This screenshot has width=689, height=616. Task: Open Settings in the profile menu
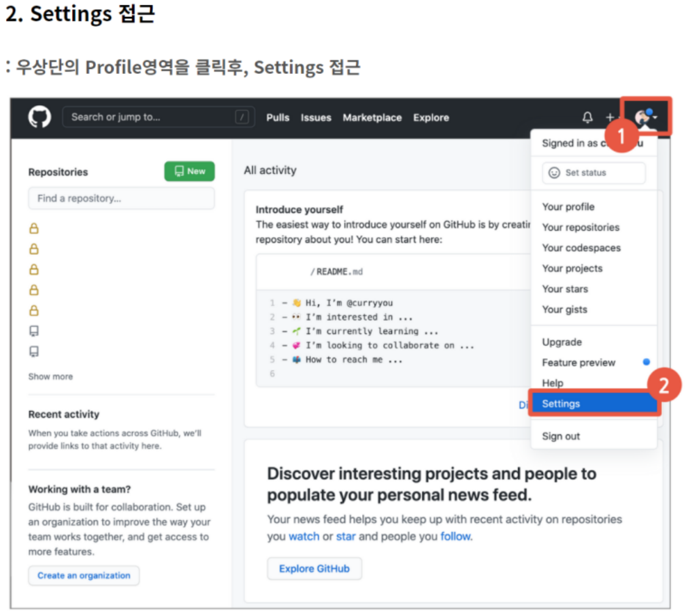594,403
